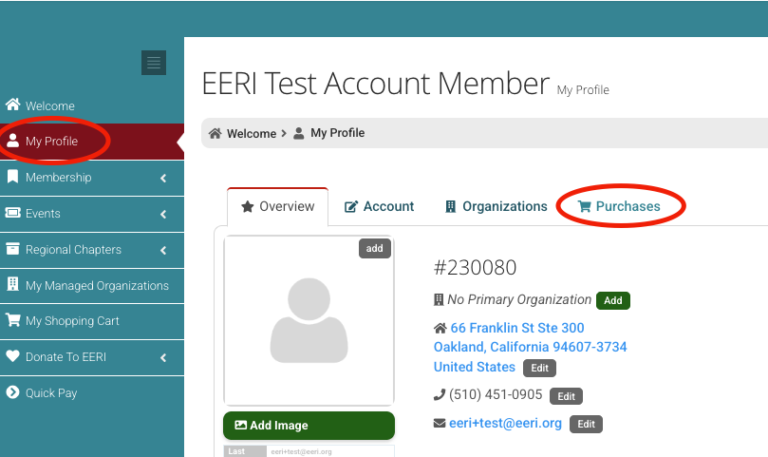Open the 66 Franklin St address link
The height and width of the screenshot is (457, 768).
pos(517,328)
